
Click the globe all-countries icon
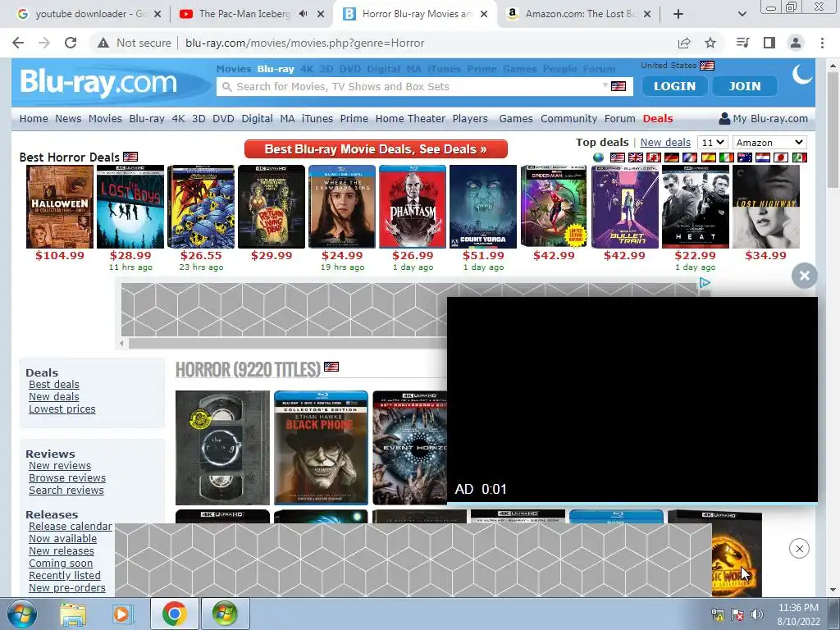pyautogui.click(x=598, y=157)
